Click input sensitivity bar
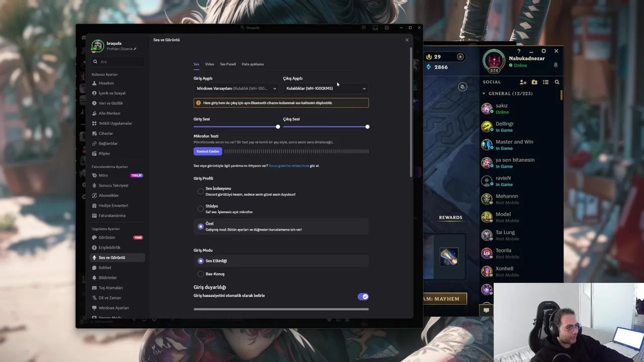This screenshot has width=644, height=362. coord(281,309)
